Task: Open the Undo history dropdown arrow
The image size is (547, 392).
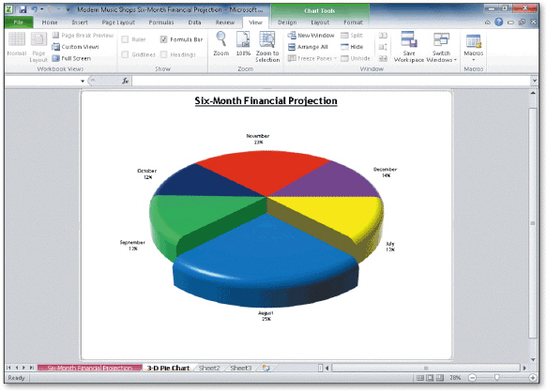Action: pyautogui.click(x=42, y=9)
